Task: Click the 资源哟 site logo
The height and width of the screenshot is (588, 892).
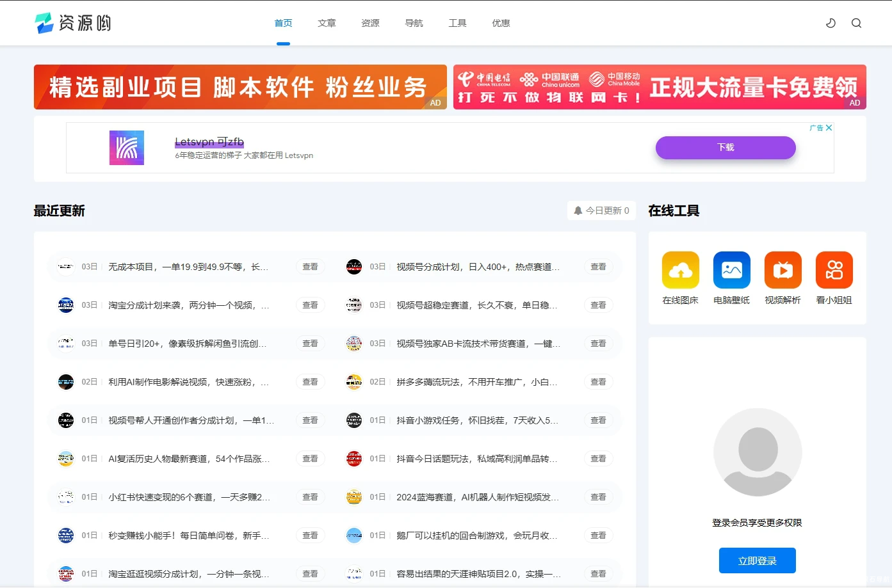Action: pyautogui.click(x=72, y=23)
